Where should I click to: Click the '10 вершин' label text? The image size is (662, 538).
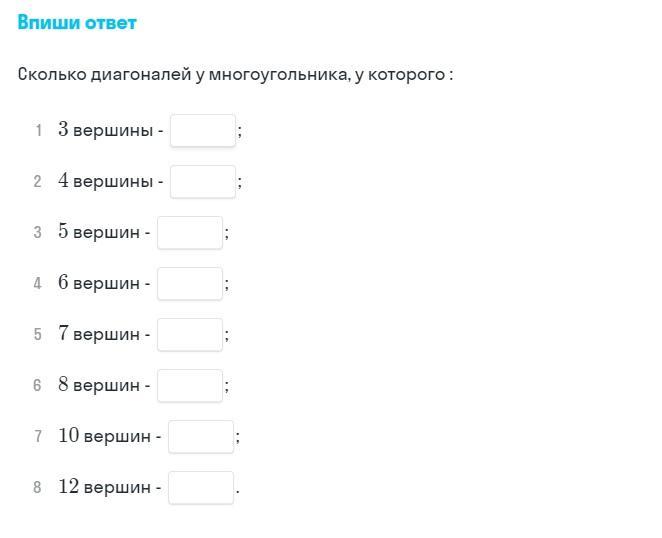click(105, 436)
